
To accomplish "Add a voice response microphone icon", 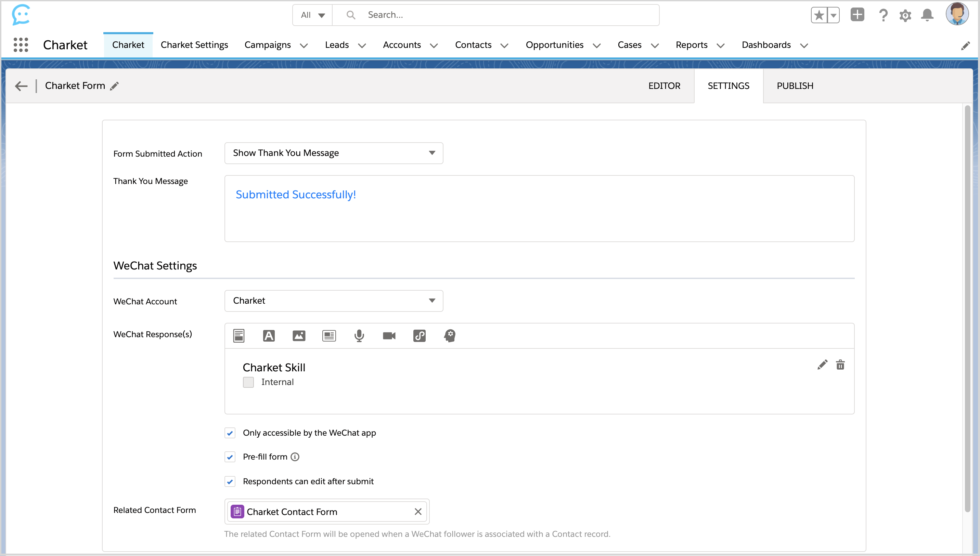I will coord(359,336).
